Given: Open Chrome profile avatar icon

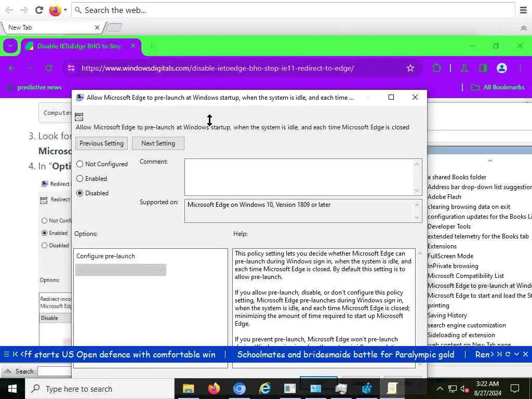Looking at the screenshot, I should 501,68.
